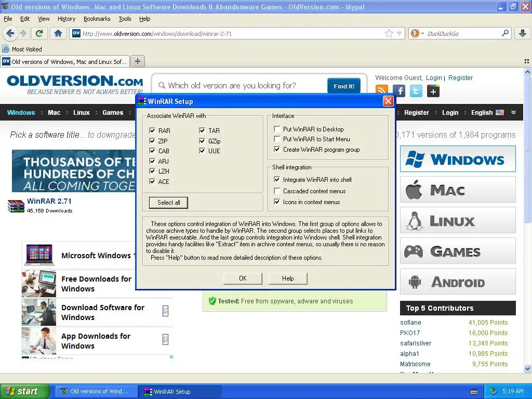The width and height of the screenshot is (532, 399).
Task: Open the Tools menu
Action: pyautogui.click(x=125, y=19)
